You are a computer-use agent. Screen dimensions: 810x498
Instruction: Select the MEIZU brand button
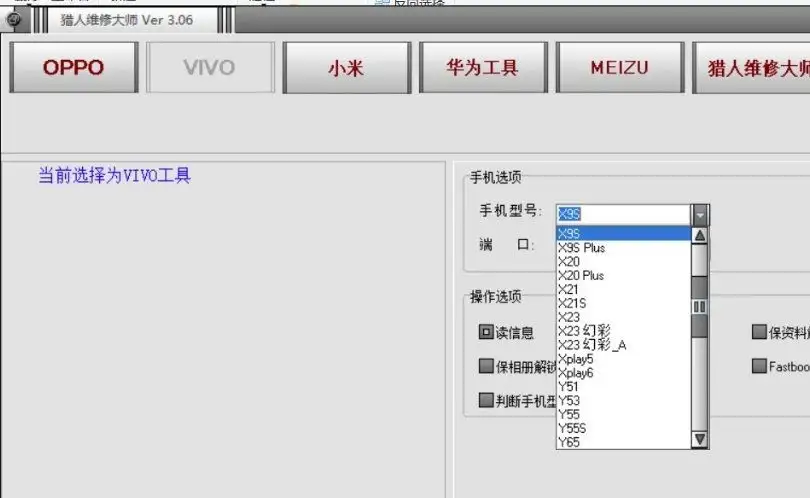pyautogui.click(x=620, y=68)
